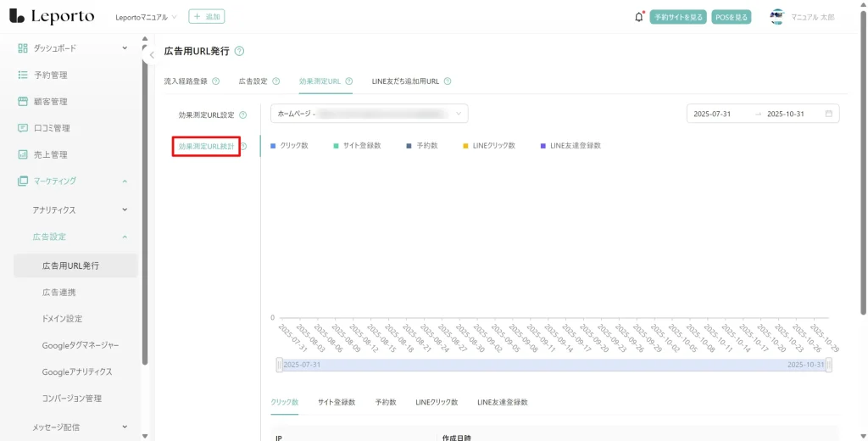The width and height of the screenshot is (868, 441).
Task: Collapse the sidebar with the arrow handle
Action: click(151, 55)
